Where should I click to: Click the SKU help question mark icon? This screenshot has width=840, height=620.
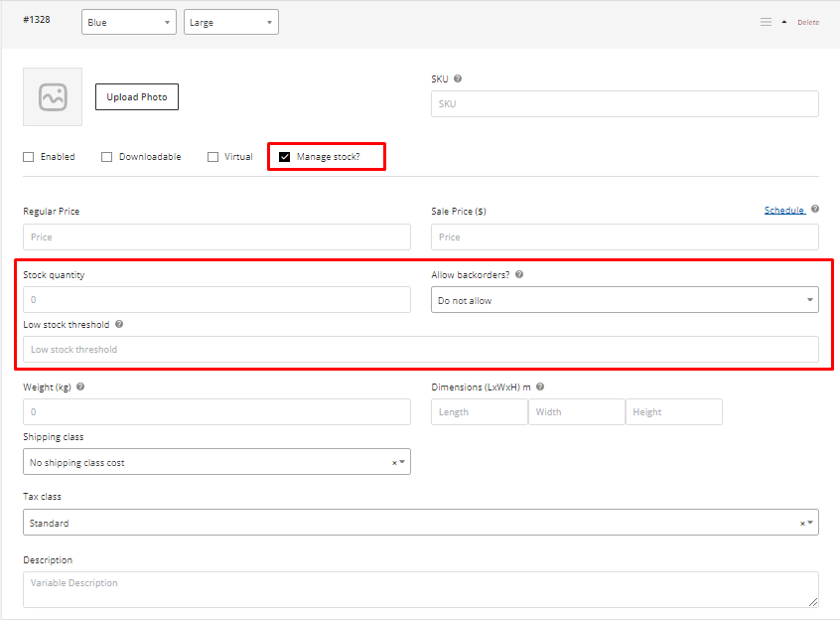458,78
